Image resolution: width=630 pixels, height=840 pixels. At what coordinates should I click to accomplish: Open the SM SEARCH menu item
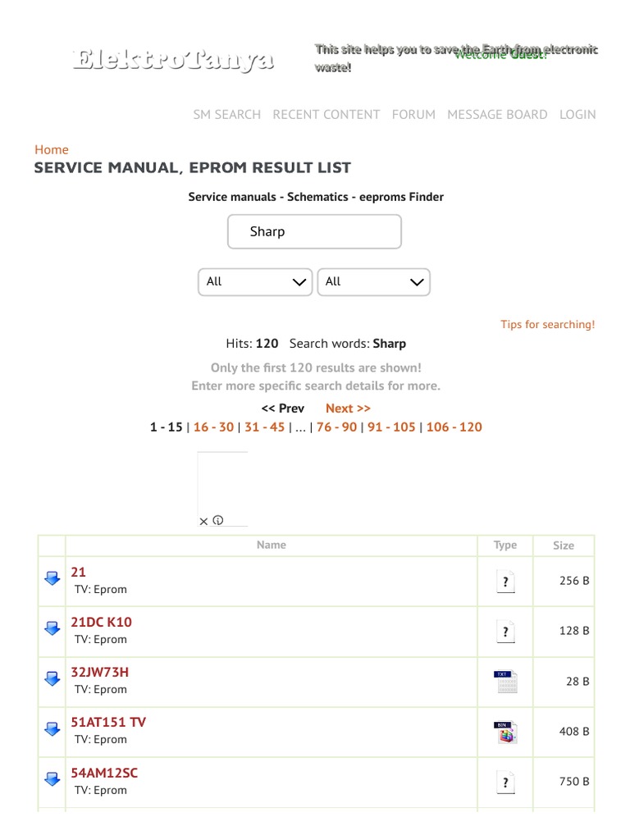tap(226, 115)
